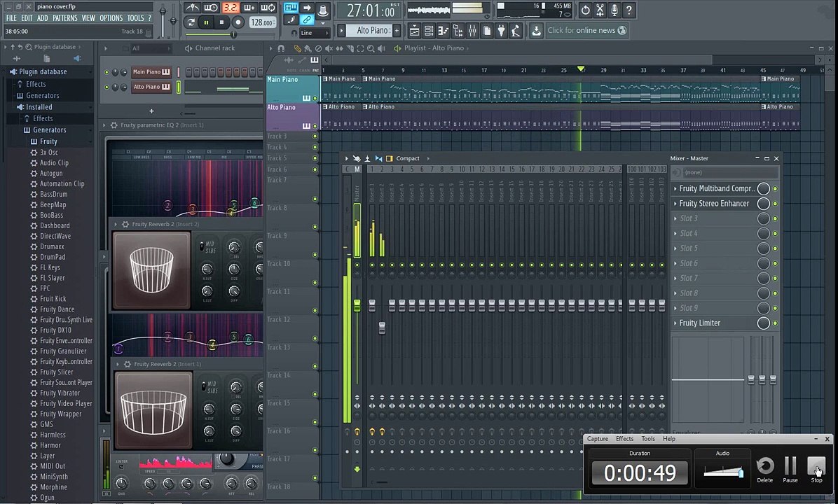Image resolution: width=838 pixels, height=504 pixels.
Task: Open the audio editor scissors icon
Action: point(600,10)
